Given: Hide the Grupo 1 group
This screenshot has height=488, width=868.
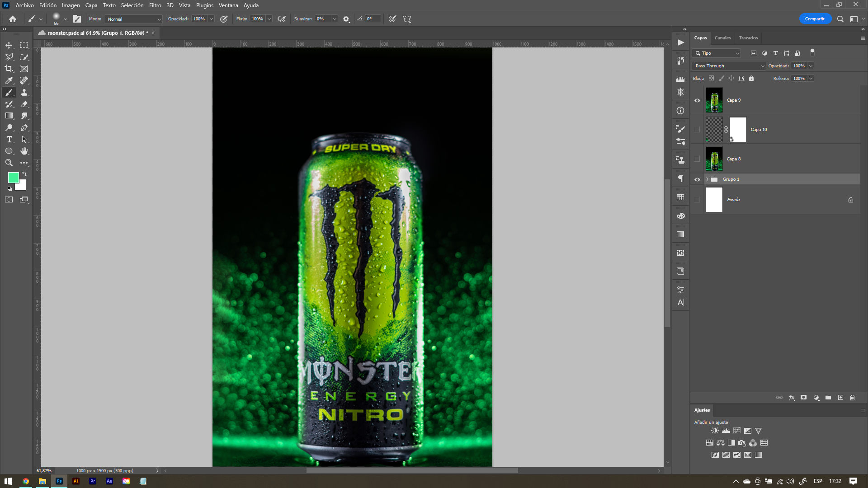Looking at the screenshot, I should [697, 179].
